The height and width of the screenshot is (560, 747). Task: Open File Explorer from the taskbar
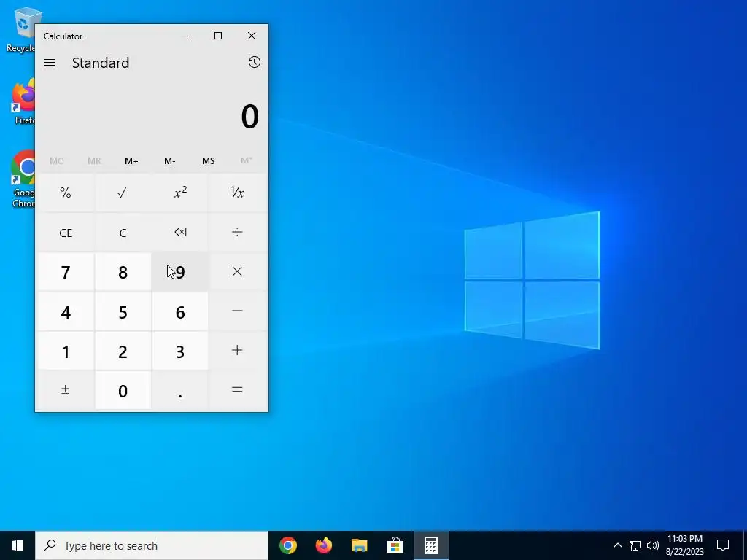click(x=360, y=545)
